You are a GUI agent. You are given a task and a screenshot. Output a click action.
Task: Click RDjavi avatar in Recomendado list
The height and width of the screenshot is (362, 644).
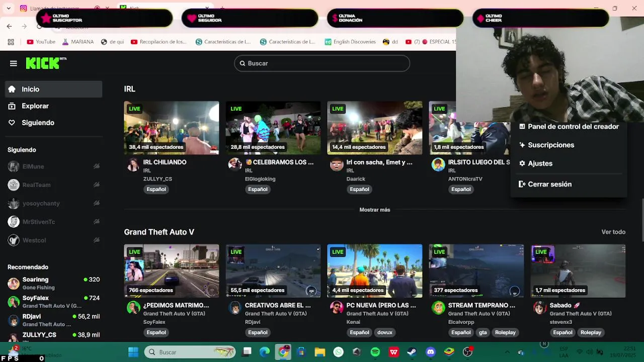click(x=14, y=320)
